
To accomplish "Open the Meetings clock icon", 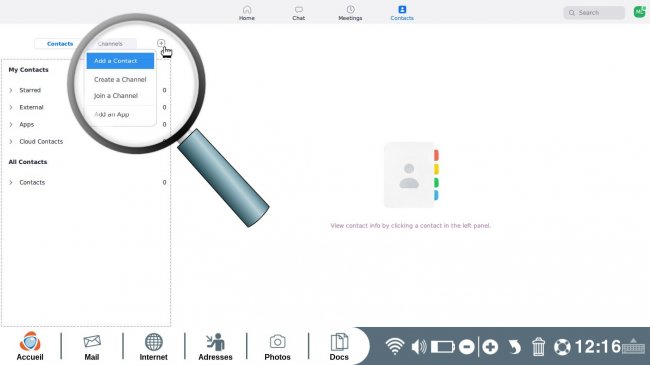I will point(350,10).
